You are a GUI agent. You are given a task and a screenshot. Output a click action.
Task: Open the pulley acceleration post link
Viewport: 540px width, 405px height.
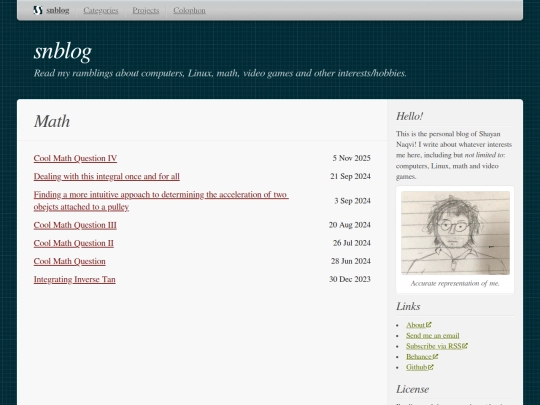pos(161,201)
